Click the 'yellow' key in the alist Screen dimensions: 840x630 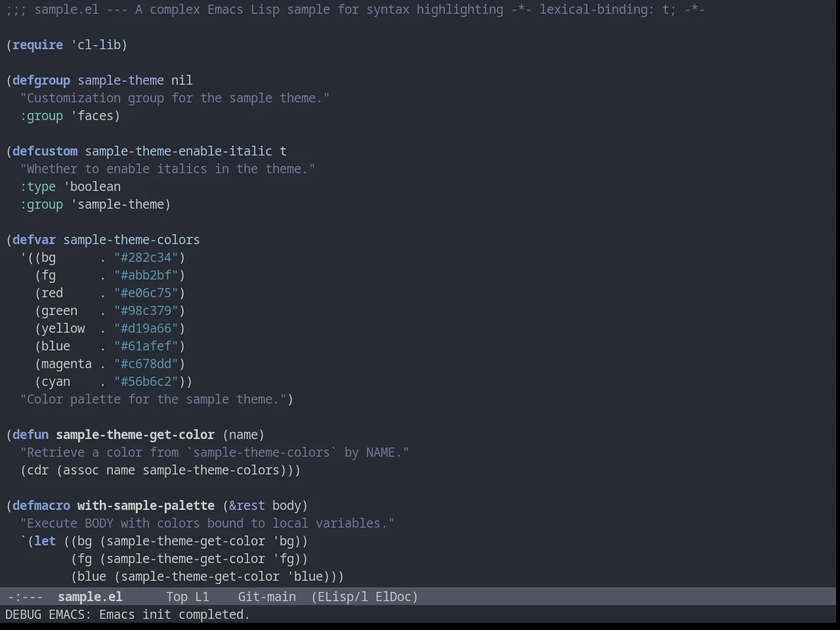coord(63,328)
